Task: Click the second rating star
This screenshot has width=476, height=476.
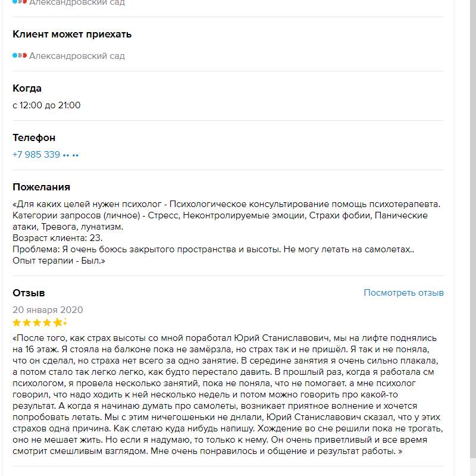Action: click(27, 323)
